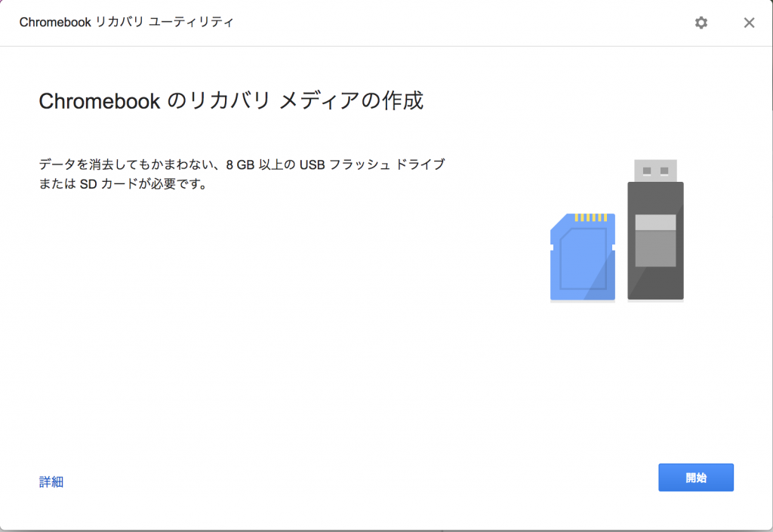This screenshot has width=773, height=532.
Task: Click the blue 開始 button
Action: [695, 478]
